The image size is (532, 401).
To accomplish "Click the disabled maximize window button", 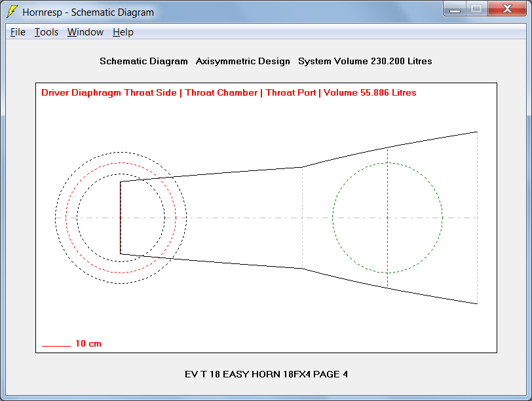I will [477, 9].
